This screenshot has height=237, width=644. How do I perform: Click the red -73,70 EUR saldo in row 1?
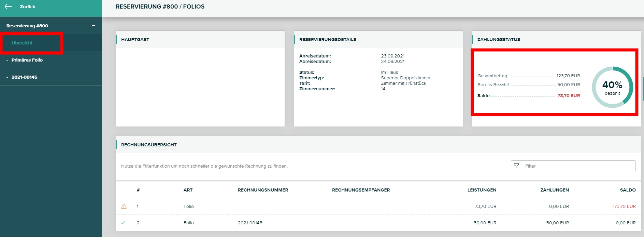tap(624, 206)
